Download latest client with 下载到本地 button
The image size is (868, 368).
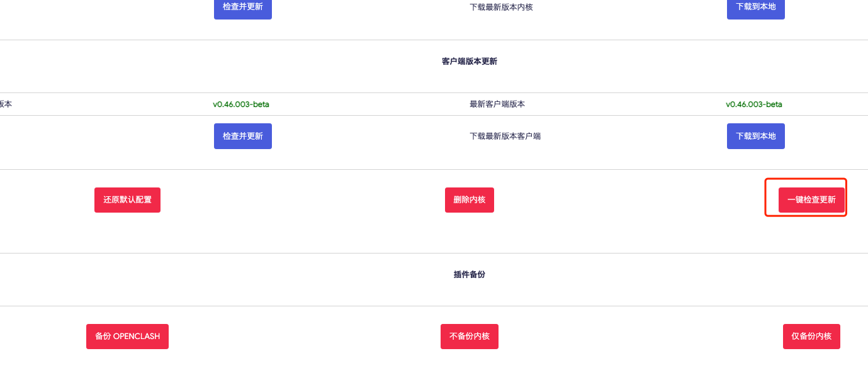click(x=755, y=136)
